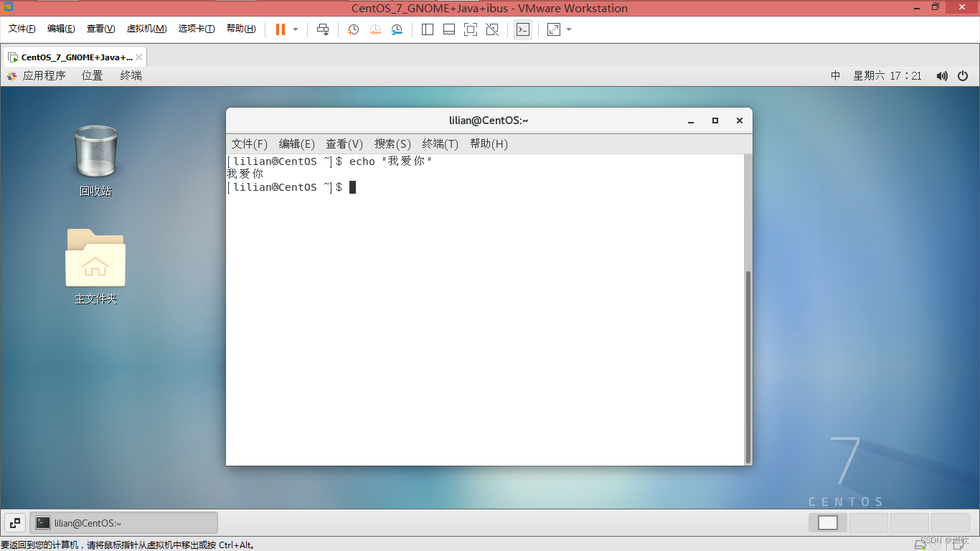The width and height of the screenshot is (980, 551).
Task: Switch to the fourth workspace in switcher
Action: click(x=950, y=522)
